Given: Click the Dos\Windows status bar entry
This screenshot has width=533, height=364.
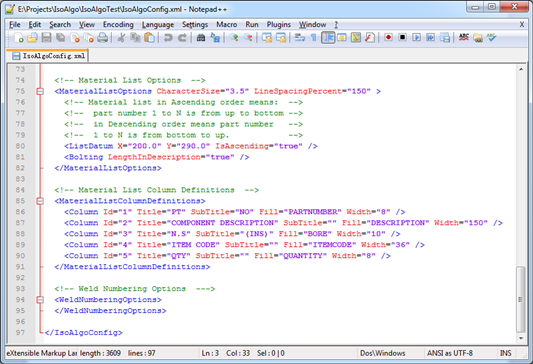Looking at the screenshot, I should click(382, 353).
